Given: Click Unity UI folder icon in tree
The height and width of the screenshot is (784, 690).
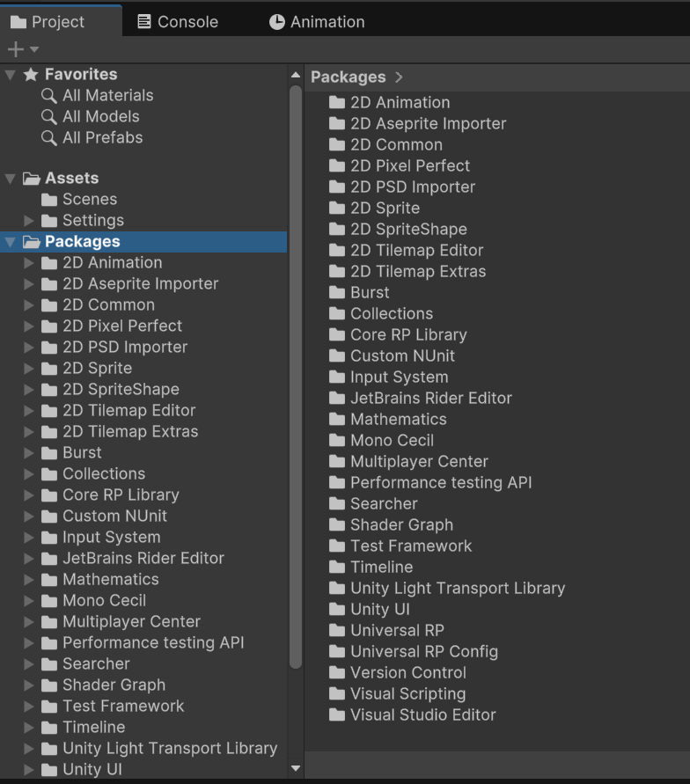Looking at the screenshot, I should pyautogui.click(x=49, y=770).
